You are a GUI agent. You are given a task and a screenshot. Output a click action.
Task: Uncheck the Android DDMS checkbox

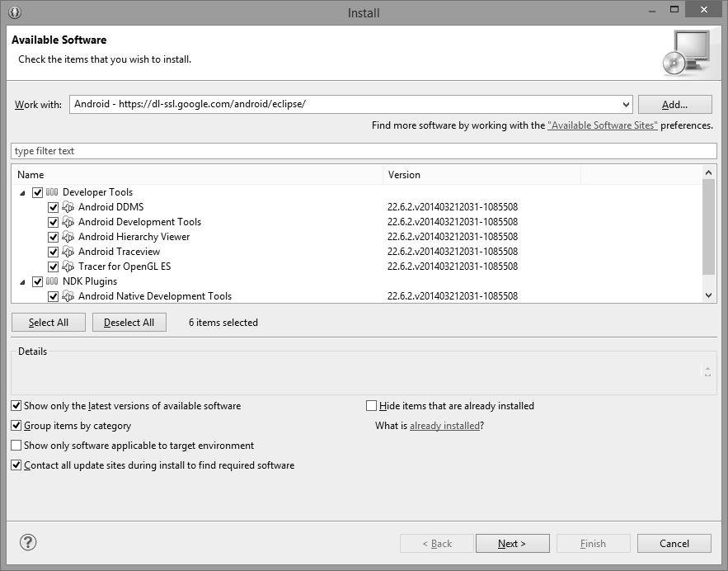54,207
